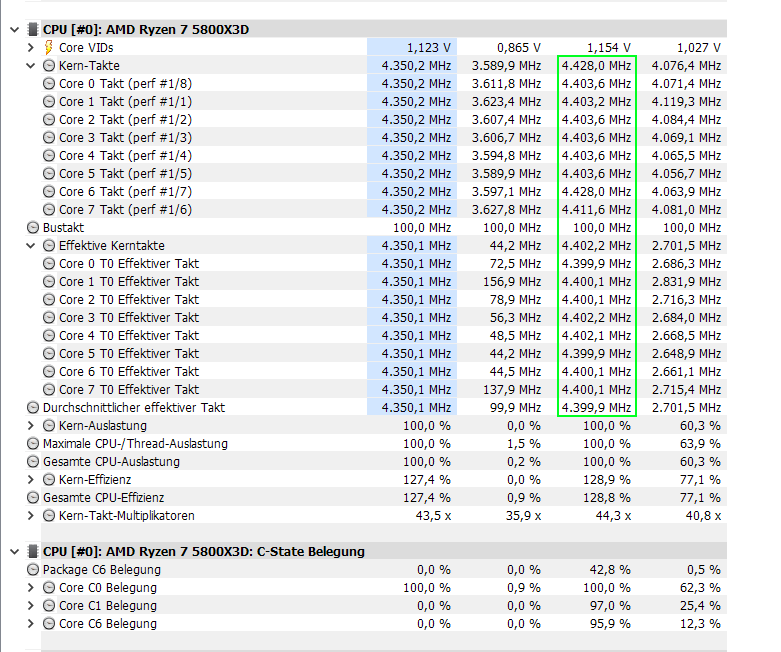Image resolution: width=781 pixels, height=652 pixels.
Task: Click the 12,3 % average of Core C6 Belegung
Action: [700, 624]
